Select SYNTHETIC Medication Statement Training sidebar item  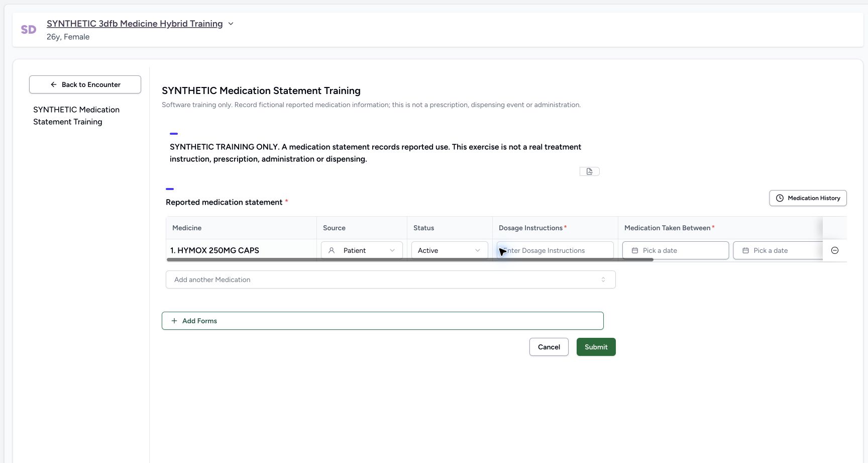pyautogui.click(x=76, y=116)
